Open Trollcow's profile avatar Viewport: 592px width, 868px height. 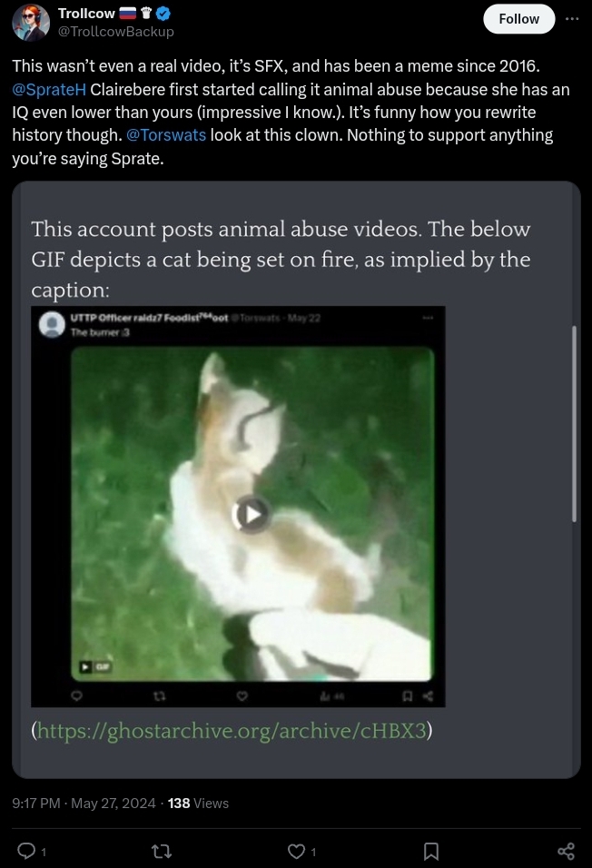pos(31,22)
